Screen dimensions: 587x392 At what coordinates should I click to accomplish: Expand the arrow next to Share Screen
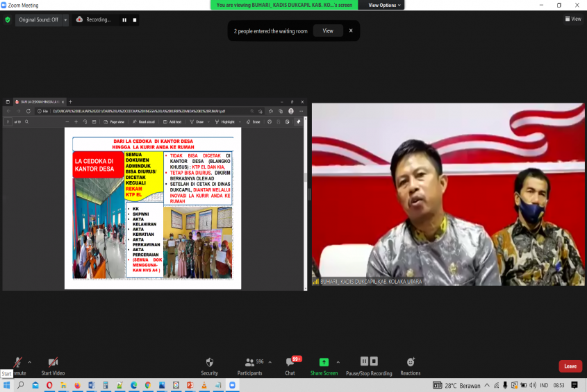[338, 361]
